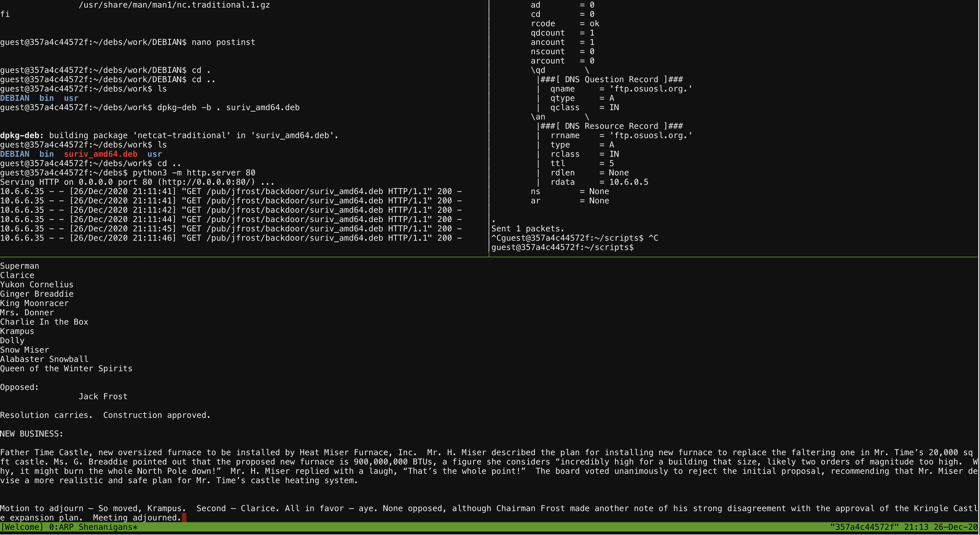Click the 'DNS Resource Record' header
Screen dimensions: 980x535
(612, 126)
